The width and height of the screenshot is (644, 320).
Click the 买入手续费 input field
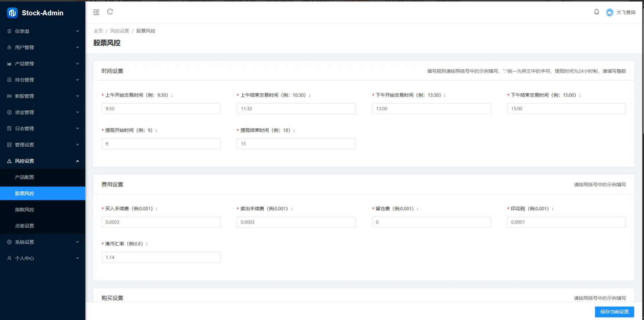(161, 222)
